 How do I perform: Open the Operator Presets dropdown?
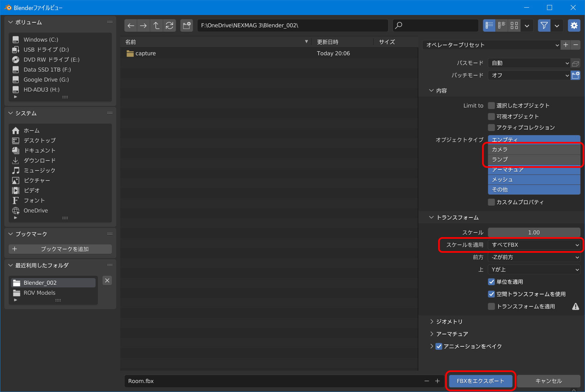pos(491,45)
